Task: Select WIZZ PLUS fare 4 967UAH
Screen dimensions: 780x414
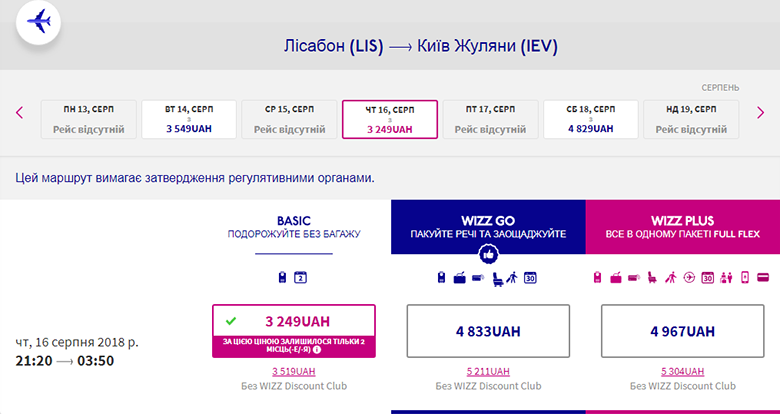Action: point(685,331)
